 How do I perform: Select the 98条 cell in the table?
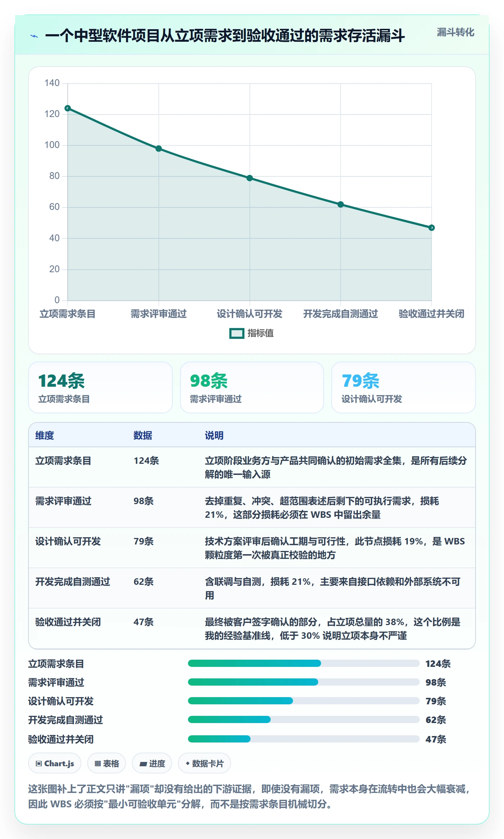click(144, 501)
